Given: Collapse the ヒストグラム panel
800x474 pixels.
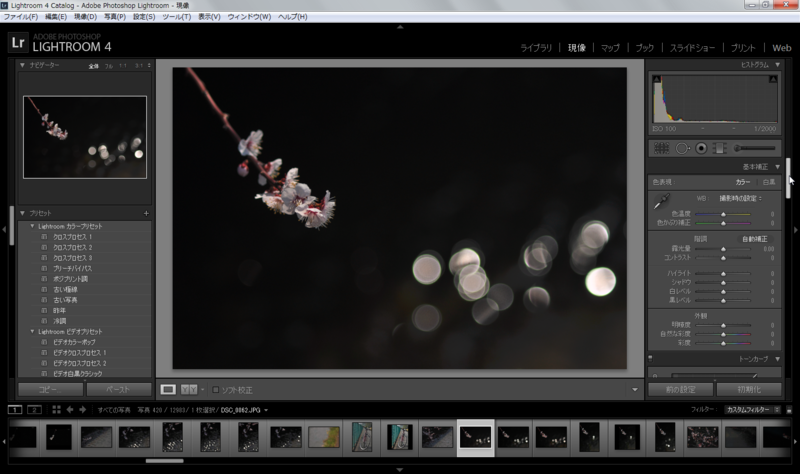Looking at the screenshot, I should [x=778, y=65].
